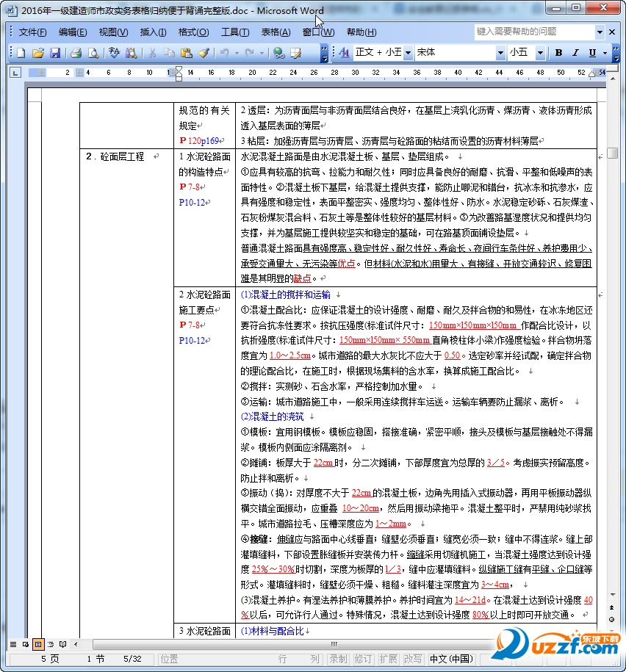
Task: Open the font size dropdown showing 小五
Action: (540, 53)
